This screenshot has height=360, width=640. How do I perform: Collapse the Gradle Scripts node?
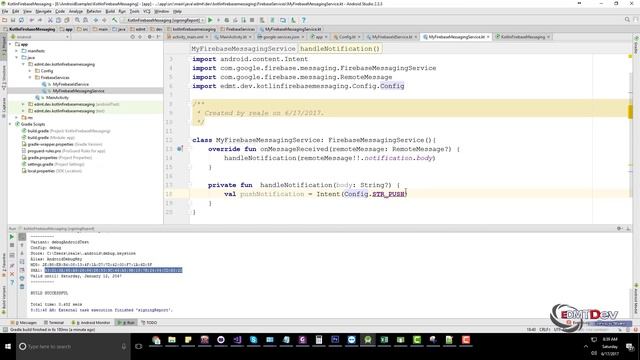pos(11,124)
